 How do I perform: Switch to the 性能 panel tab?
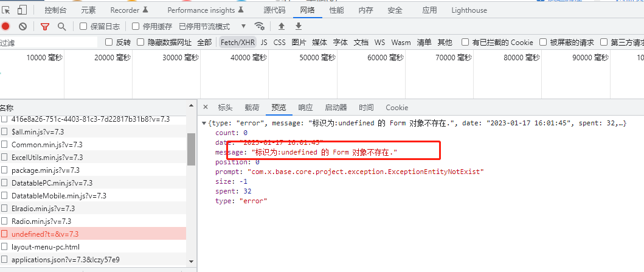coord(336,10)
